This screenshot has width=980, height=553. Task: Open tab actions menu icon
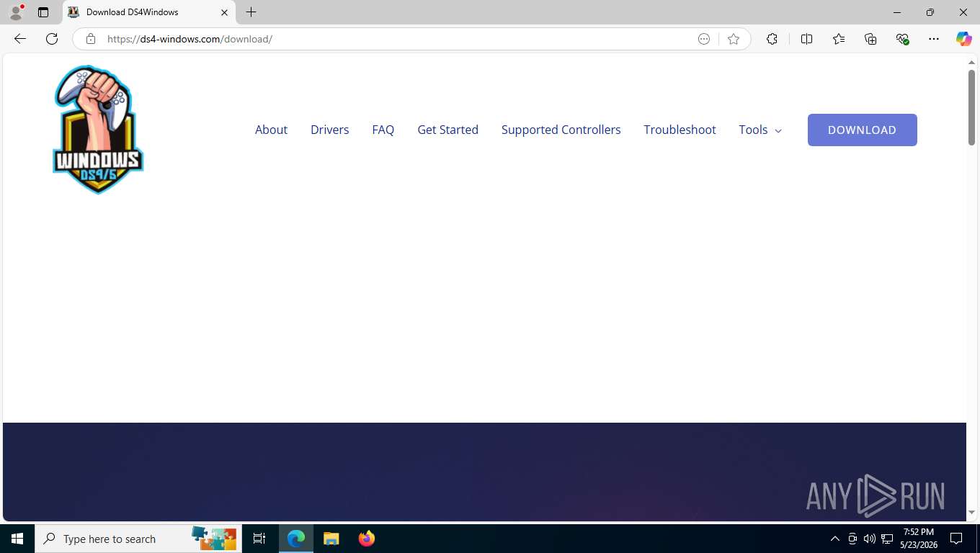[x=43, y=12]
